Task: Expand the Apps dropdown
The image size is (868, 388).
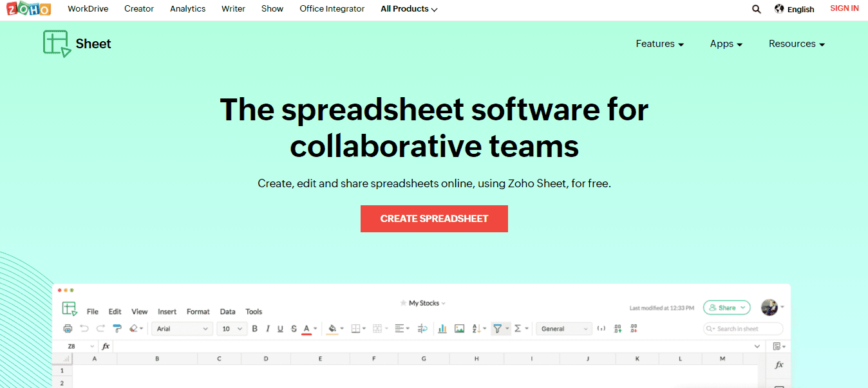Action: (x=726, y=44)
